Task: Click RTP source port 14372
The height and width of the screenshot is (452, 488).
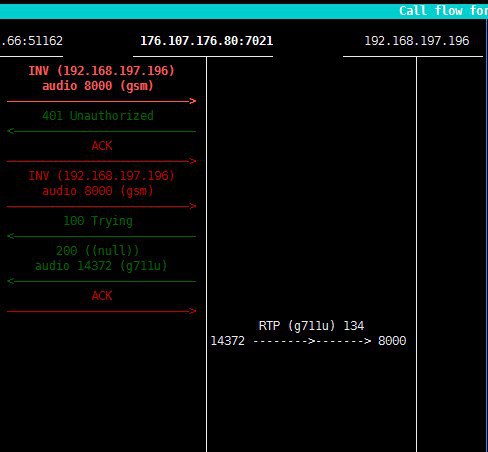Action: pos(228,341)
